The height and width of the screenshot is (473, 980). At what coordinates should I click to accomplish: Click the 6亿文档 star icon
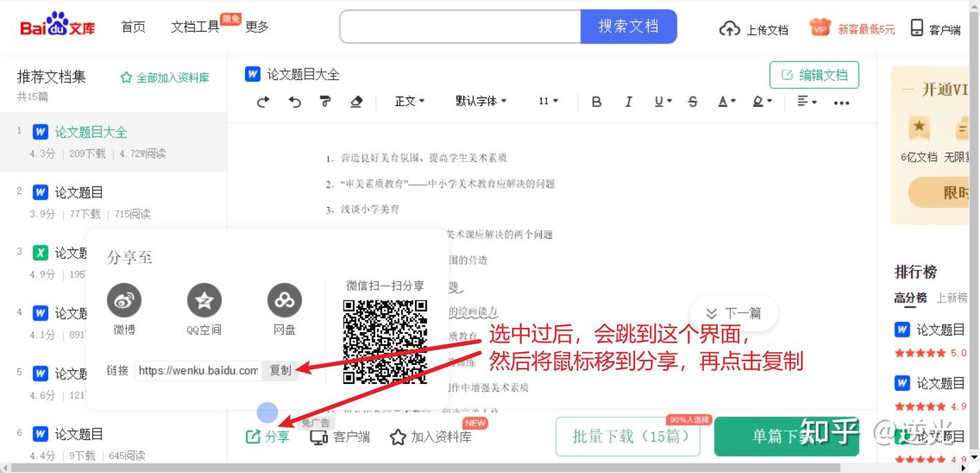(919, 127)
